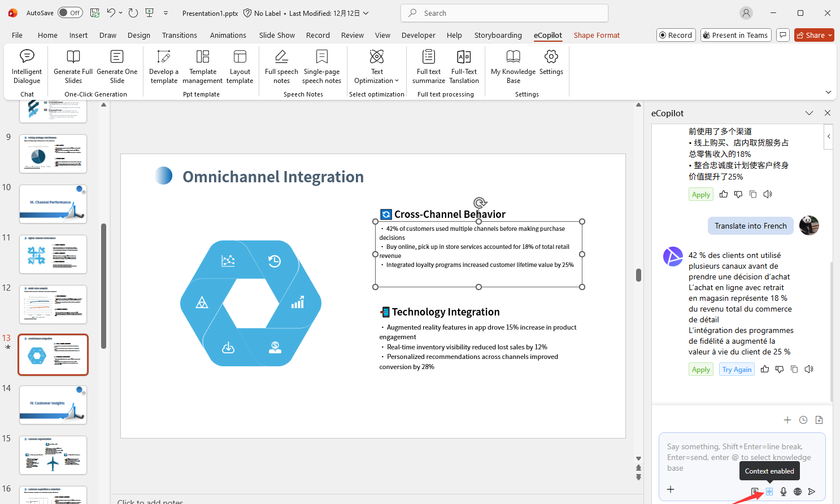Send message with paper plane icon
Screen dimensions: 840x504
[812, 492]
